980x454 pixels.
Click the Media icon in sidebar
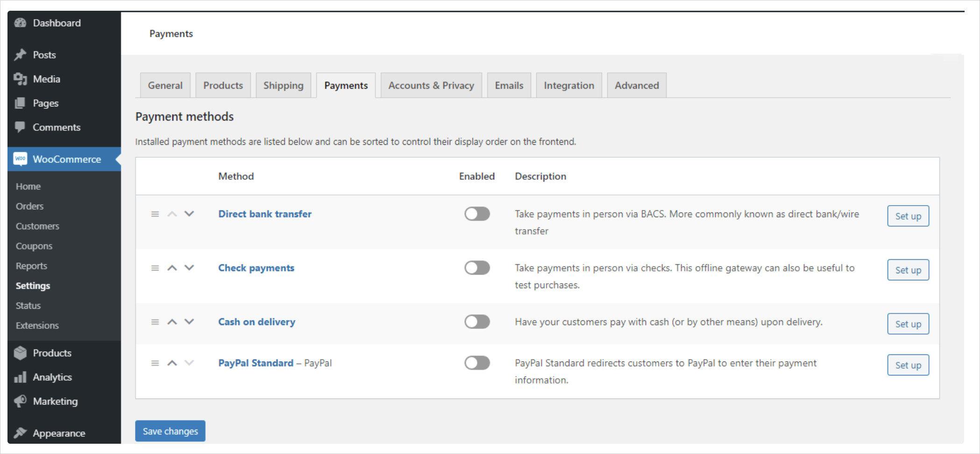coord(20,79)
